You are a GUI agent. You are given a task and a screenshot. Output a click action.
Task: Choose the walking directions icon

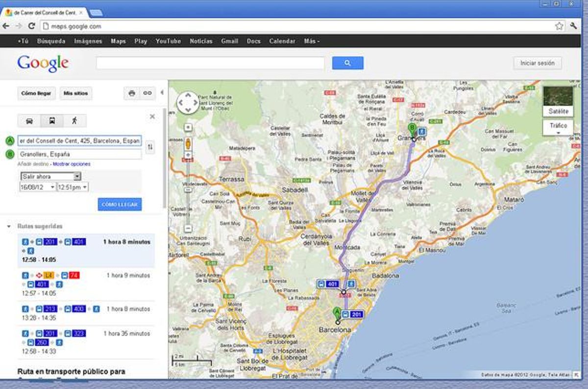pos(74,121)
